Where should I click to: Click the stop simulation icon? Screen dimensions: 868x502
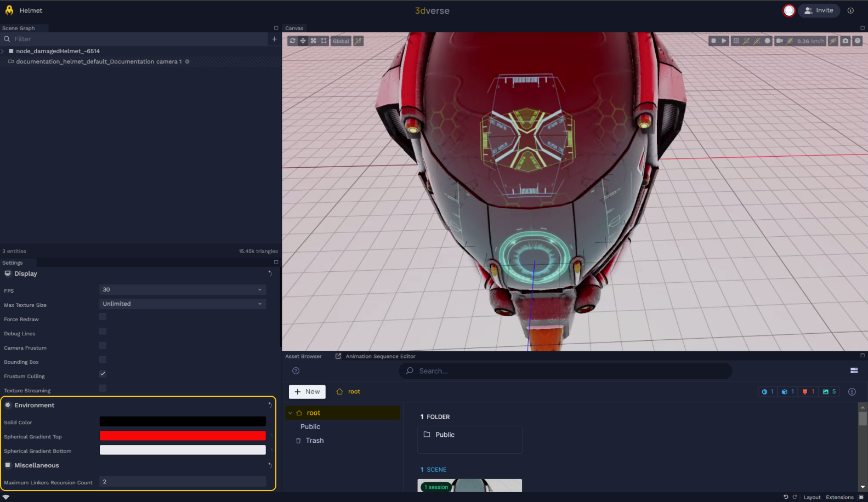coord(713,41)
